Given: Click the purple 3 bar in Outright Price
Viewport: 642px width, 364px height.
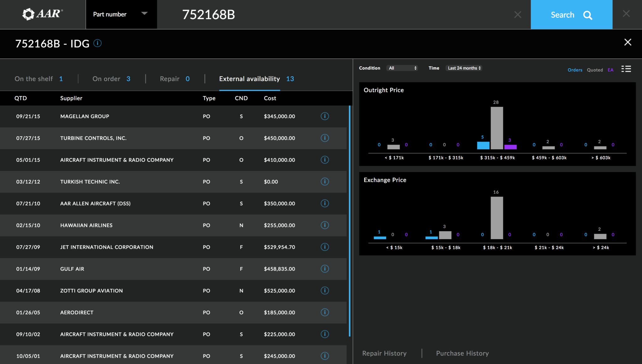Looking at the screenshot, I should (510, 147).
